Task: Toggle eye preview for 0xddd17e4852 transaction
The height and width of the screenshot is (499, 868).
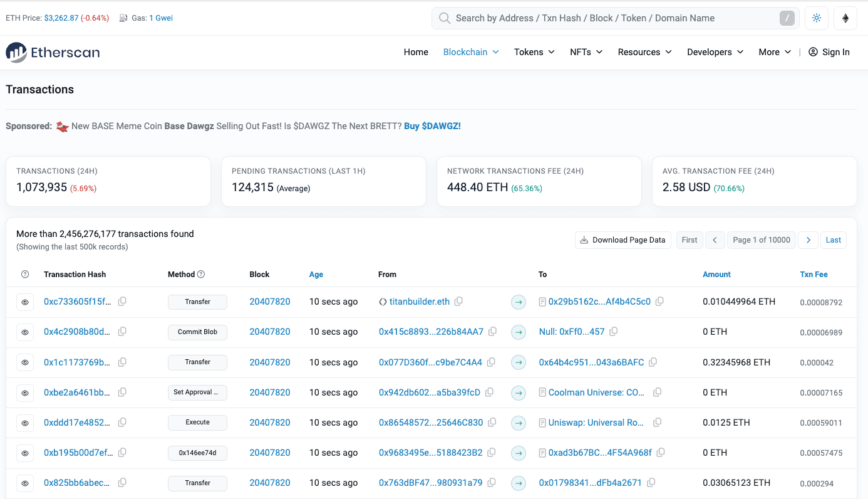Action: pyautogui.click(x=25, y=423)
